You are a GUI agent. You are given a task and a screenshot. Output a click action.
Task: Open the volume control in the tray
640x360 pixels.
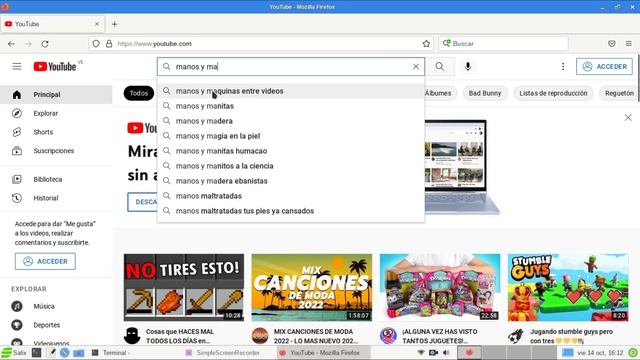[446, 353]
